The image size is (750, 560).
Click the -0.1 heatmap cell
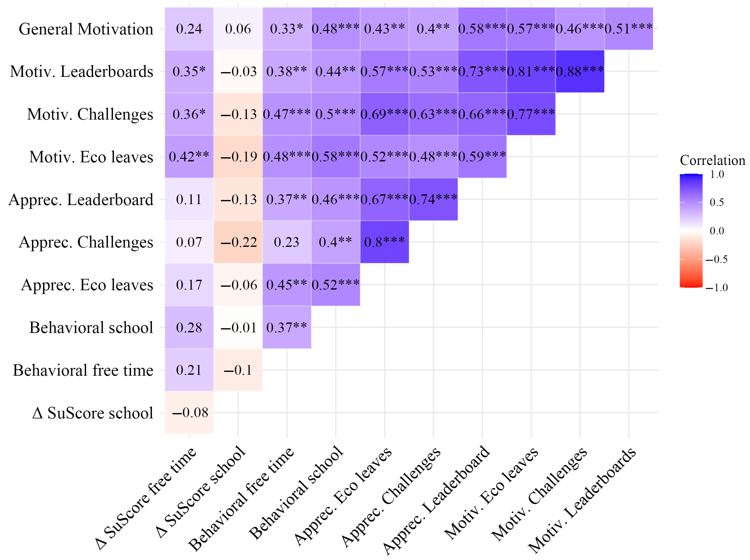point(238,370)
